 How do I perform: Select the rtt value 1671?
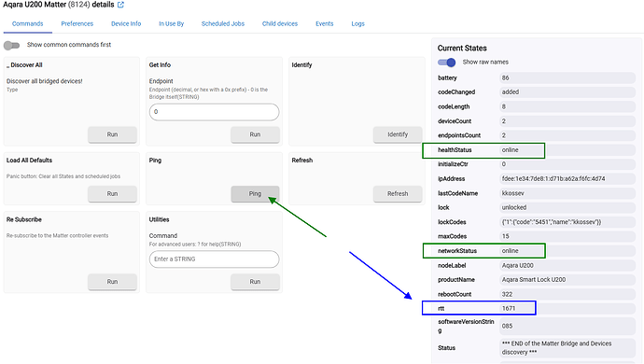click(567, 308)
